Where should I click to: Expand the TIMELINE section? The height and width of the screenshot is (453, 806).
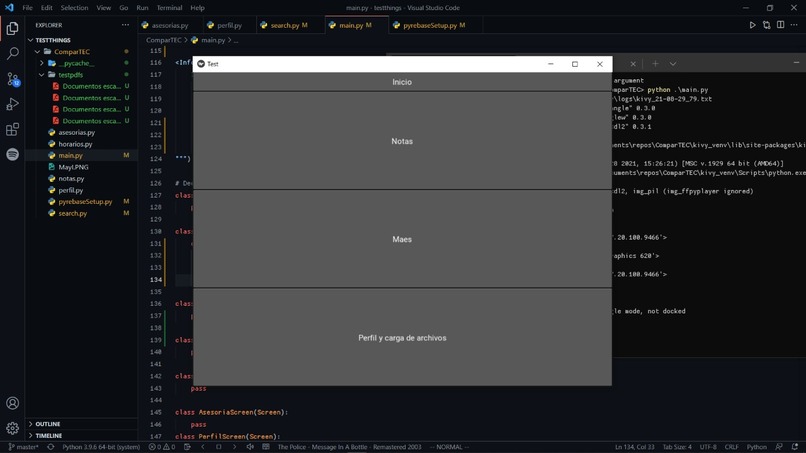[49, 436]
